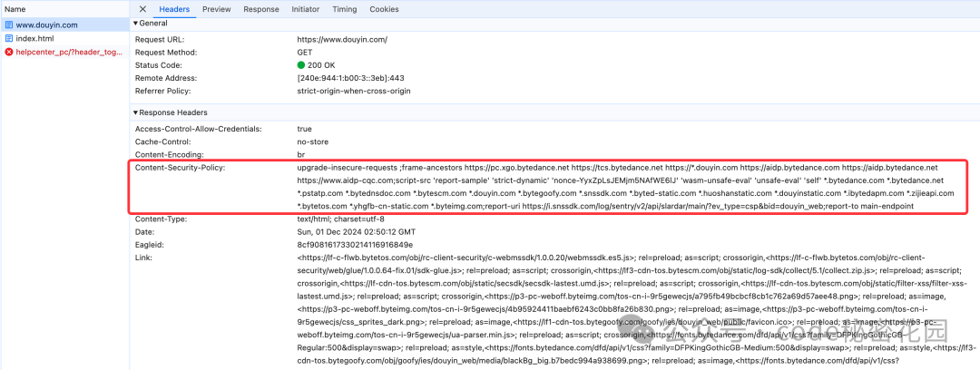The width and height of the screenshot is (980, 370).
Task: Select the www.douyin.com request
Action: pyautogui.click(x=64, y=25)
